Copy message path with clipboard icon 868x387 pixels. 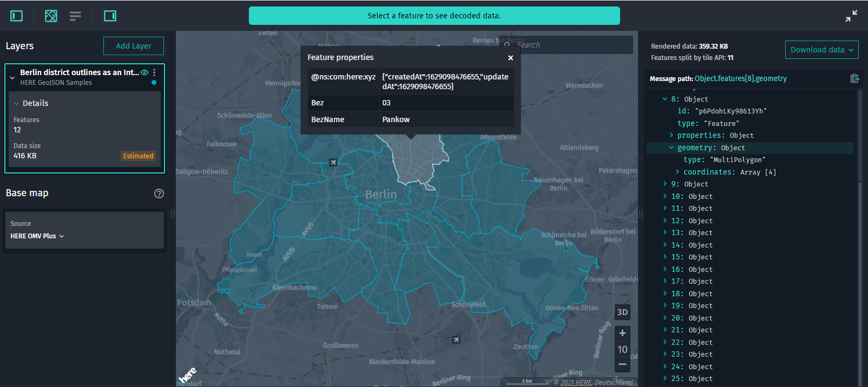click(x=854, y=78)
